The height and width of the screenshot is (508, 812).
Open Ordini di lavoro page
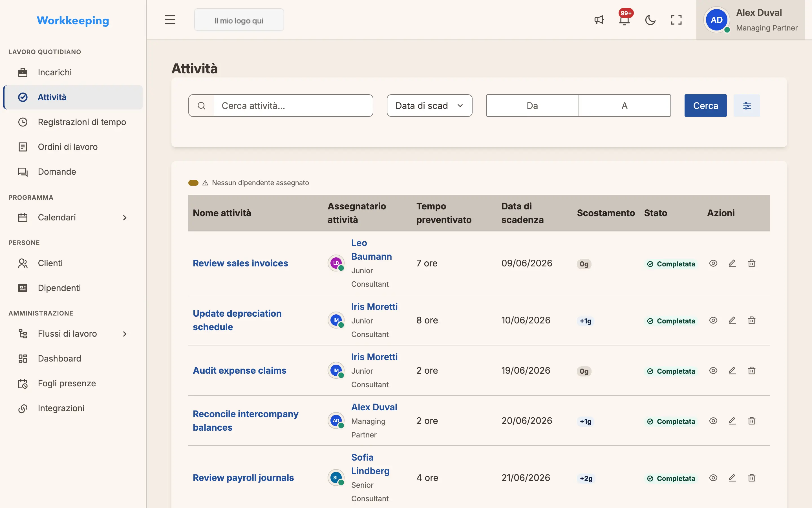[73, 147]
